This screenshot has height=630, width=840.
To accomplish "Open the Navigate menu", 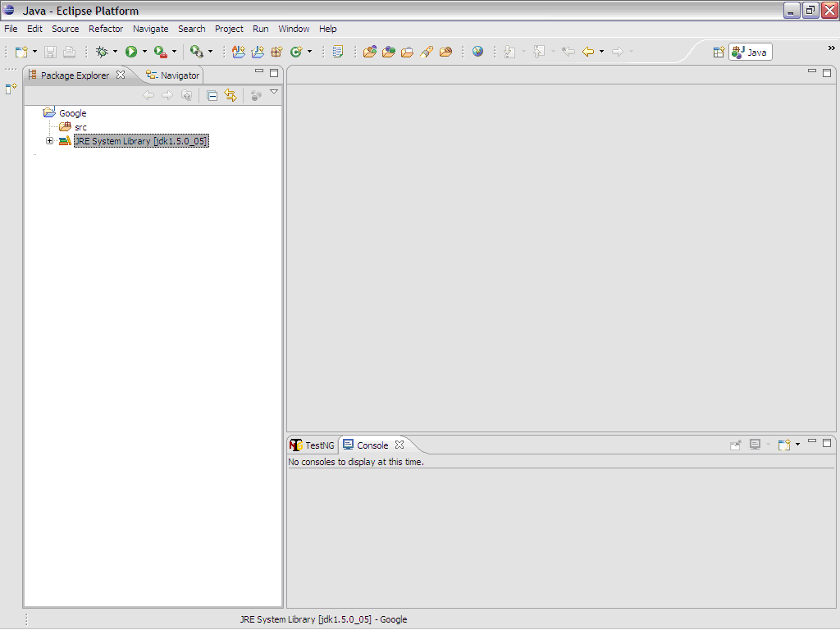I will point(151,29).
